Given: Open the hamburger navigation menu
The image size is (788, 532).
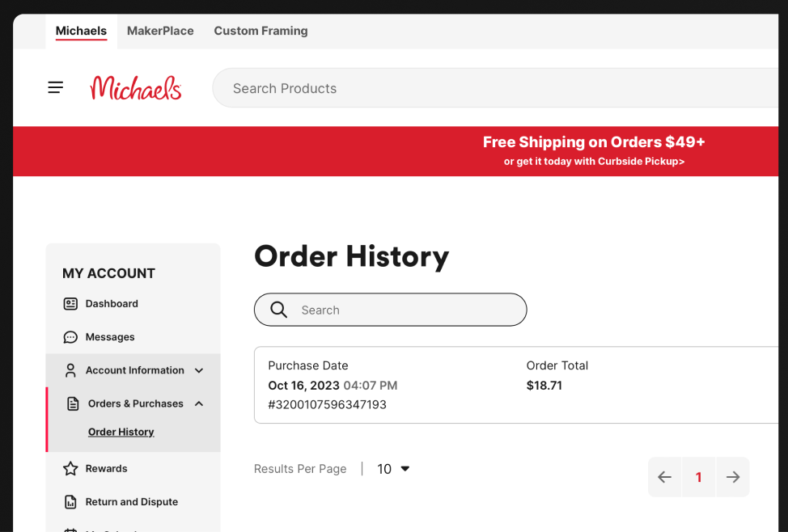Looking at the screenshot, I should pos(55,87).
